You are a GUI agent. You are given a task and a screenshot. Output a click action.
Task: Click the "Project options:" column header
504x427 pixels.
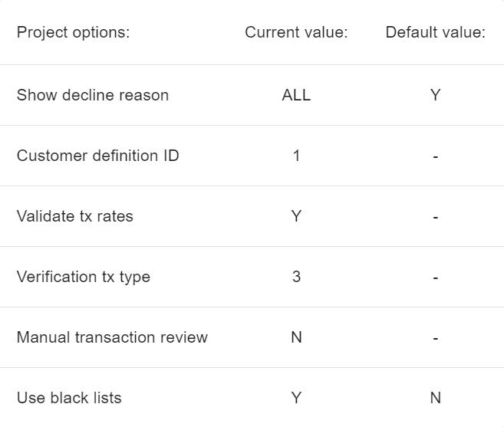pyautogui.click(x=73, y=32)
